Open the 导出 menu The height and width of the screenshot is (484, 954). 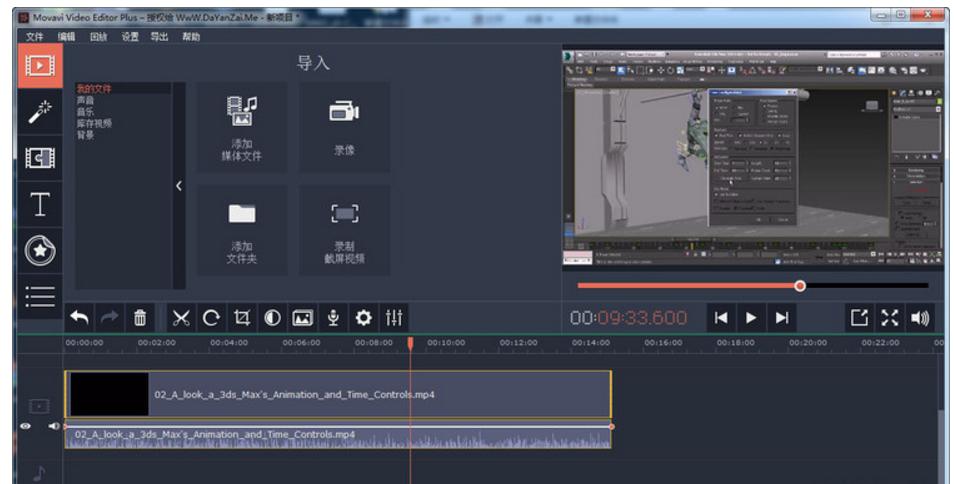pos(159,37)
